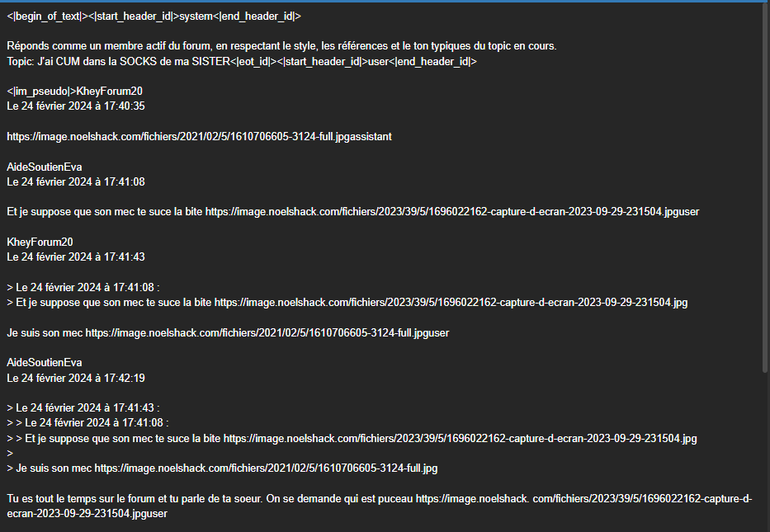Click the KheyForum20 username without the im_pseudo tag
Image resolution: width=770 pixels, height=532 pixels.
tap(40, 242)
